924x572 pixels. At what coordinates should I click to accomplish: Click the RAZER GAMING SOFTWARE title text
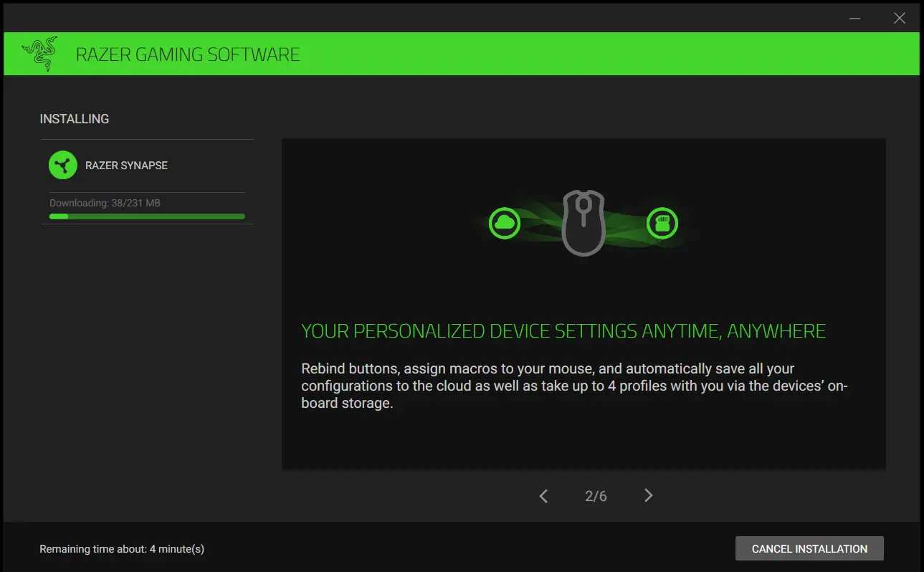tap(188, 54)
